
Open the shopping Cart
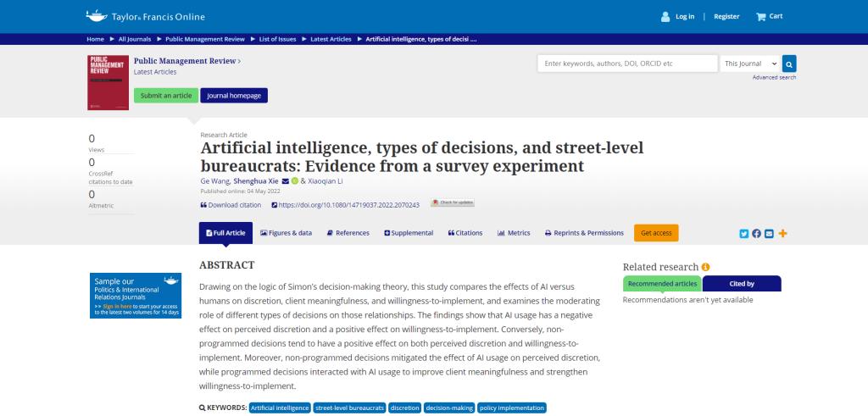[x=769, y=16]
